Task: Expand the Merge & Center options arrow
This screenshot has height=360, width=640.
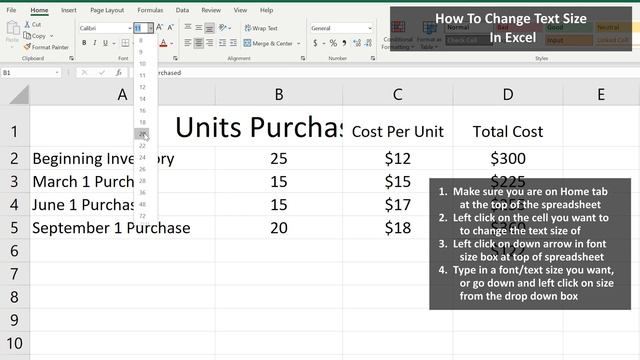Action: (x=299, y=43)
